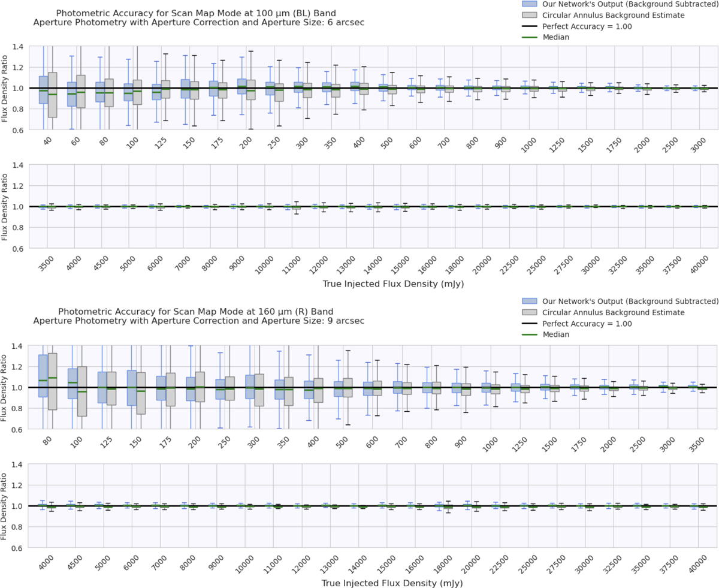Click the '40' tick label on 100 µm chart
The image size is (719, 588).
46,143
